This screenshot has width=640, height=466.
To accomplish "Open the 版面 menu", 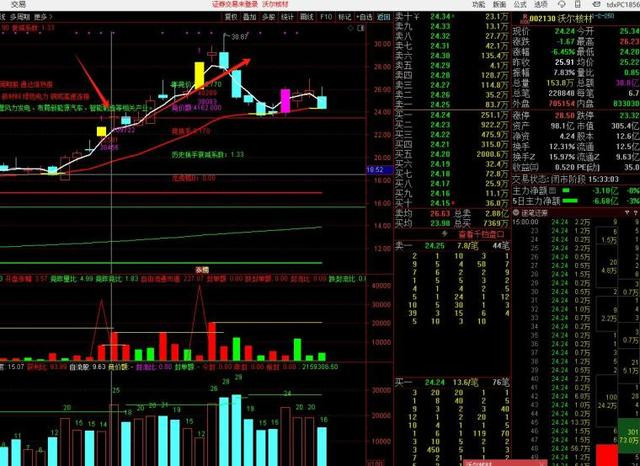I will click(499, 4).
